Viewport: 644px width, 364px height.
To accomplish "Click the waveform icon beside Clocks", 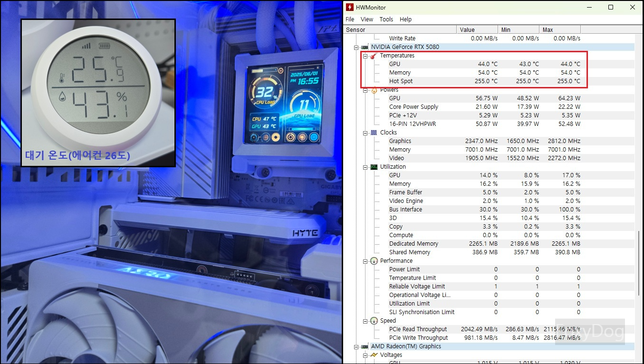I will click(374, 133).
